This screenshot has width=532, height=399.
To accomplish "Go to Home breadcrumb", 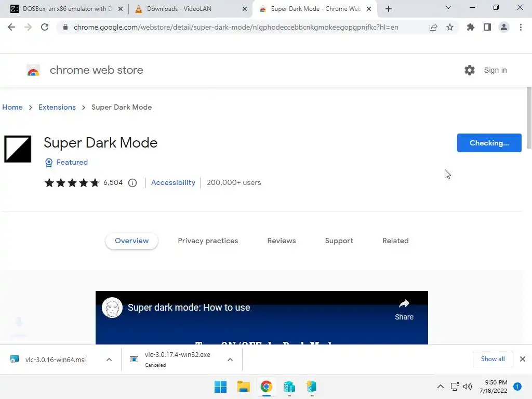I will (x=12, y=107).
